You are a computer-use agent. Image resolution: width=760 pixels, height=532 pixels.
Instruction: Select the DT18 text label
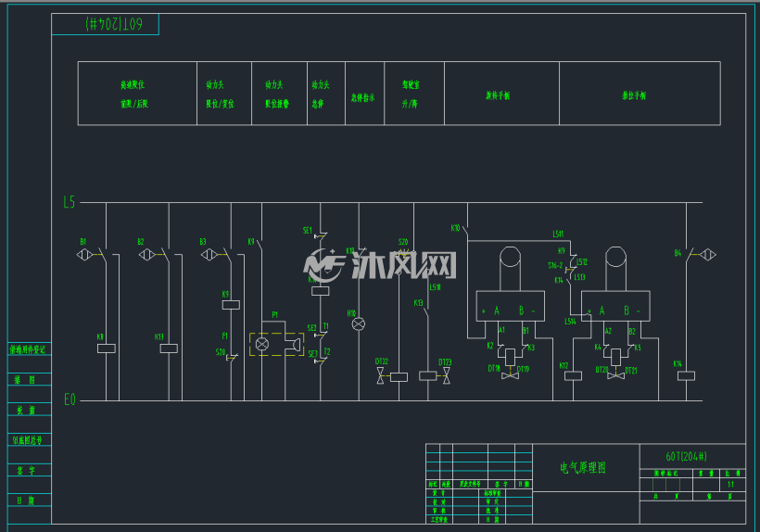(494, 368)
